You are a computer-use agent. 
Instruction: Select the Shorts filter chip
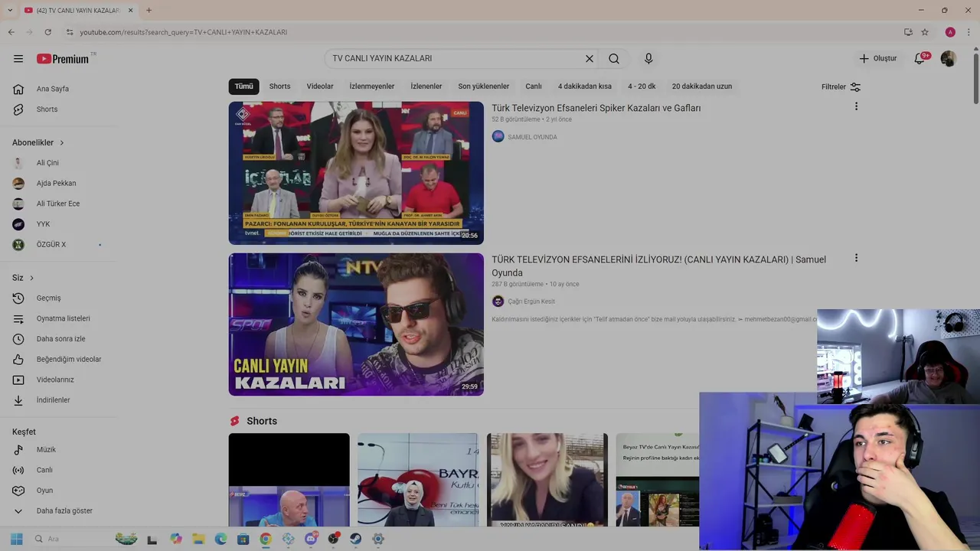279,86
